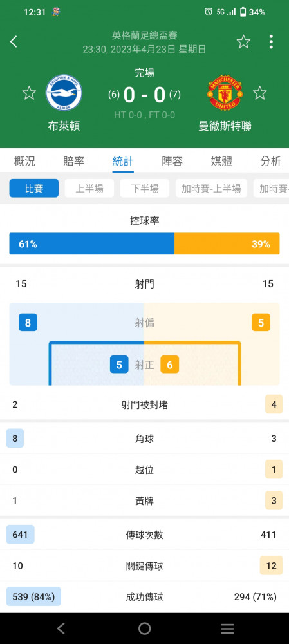Toggle favorite star beside 曼徹斯特聯
Screen dimensions: 289x644
point(260,93)
